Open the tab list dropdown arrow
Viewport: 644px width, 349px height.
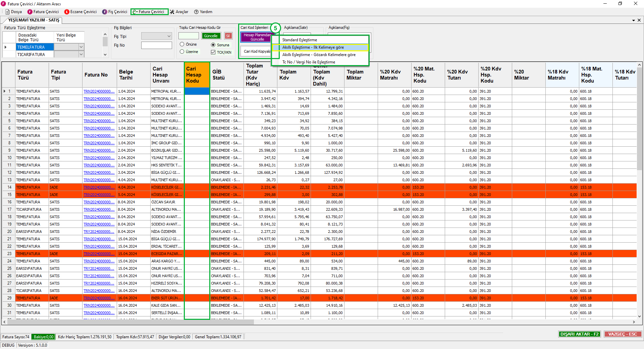pos(634,20)
